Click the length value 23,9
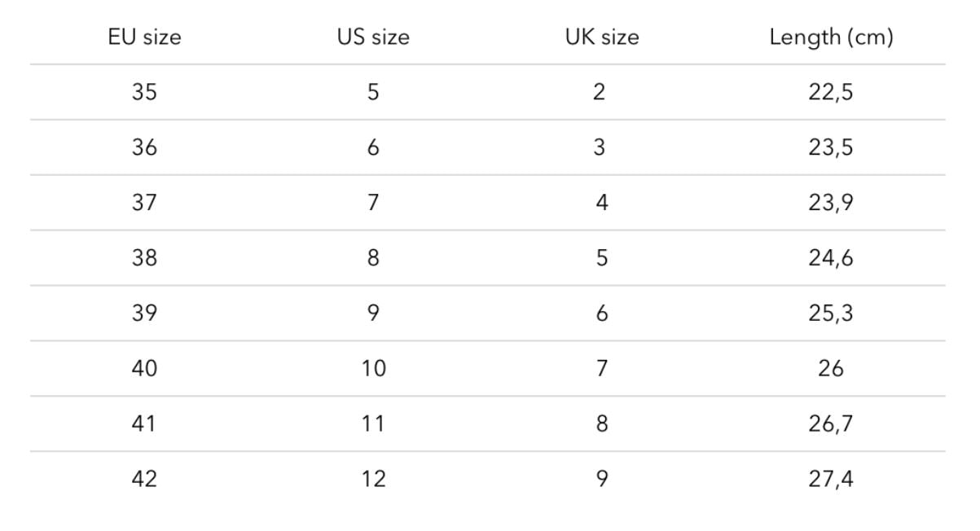The image size is (980, 531). pyautogui.click(x=831, y=204)
